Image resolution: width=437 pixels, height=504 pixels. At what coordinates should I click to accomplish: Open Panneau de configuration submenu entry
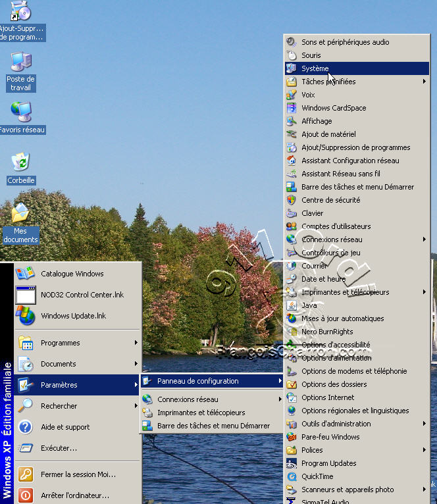(x=211, y=381)
